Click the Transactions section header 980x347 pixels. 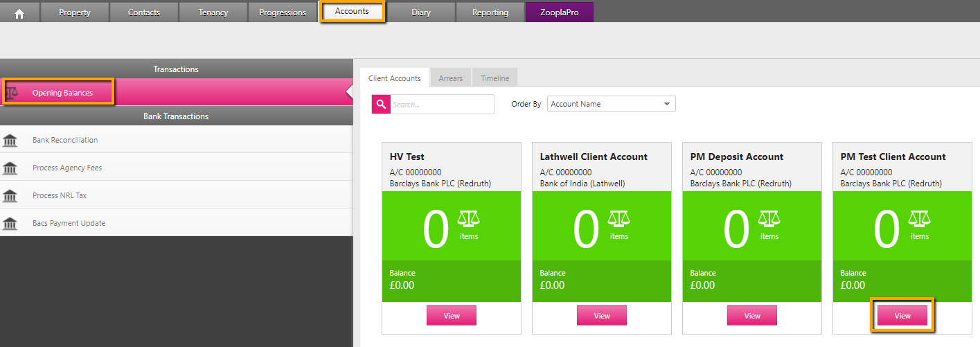176,69
